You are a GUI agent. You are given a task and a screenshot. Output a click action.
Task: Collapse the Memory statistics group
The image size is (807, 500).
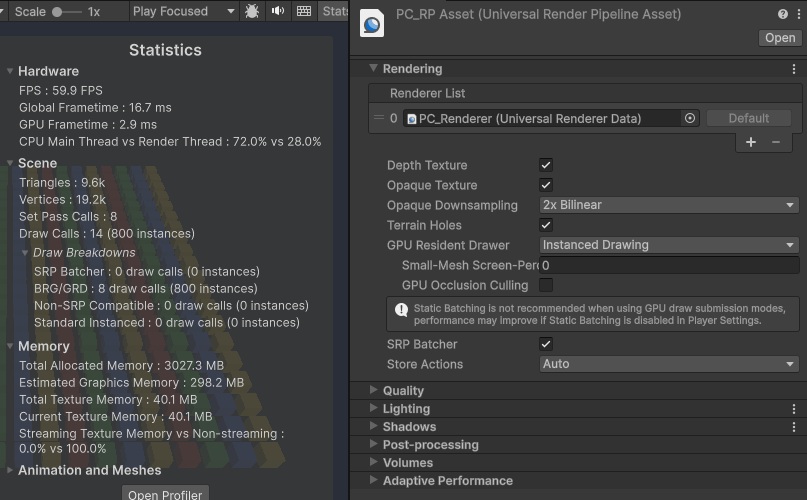(x=10, y=346)
